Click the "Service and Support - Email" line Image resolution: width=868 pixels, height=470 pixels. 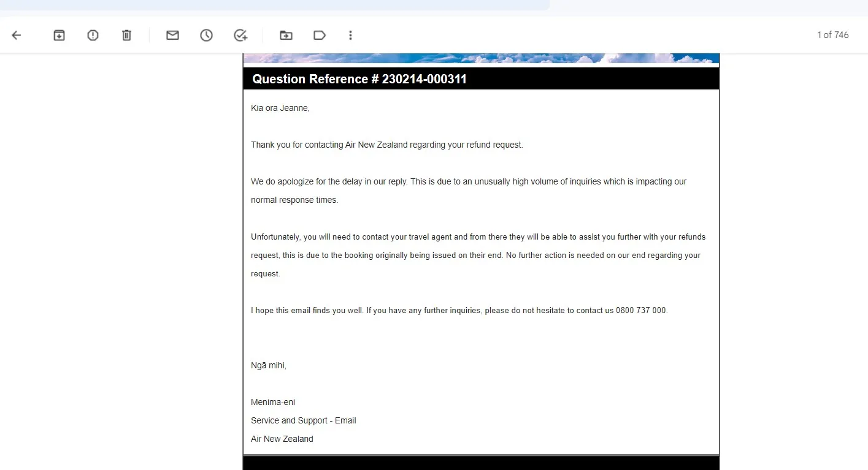[x=303, y=421]
